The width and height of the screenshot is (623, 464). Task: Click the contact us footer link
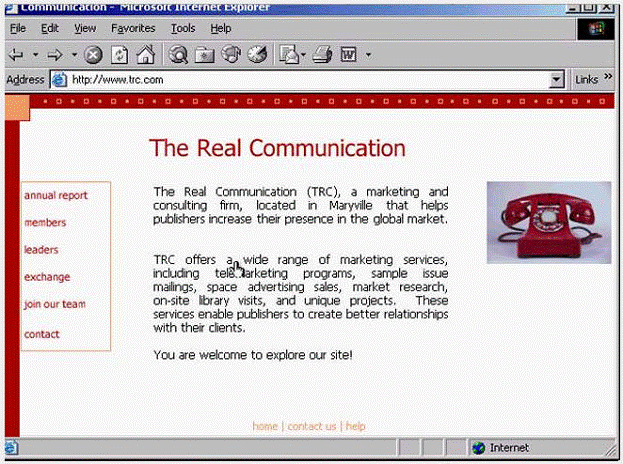tap(312, 426)
